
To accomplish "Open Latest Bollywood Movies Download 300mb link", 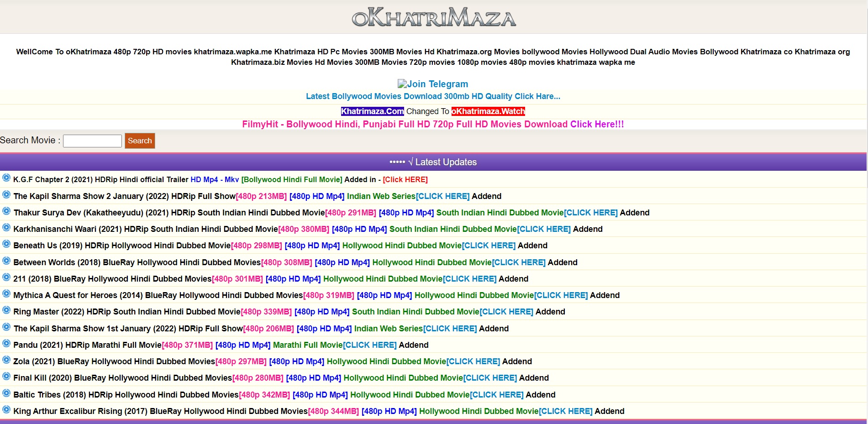I will click(433, 96).
